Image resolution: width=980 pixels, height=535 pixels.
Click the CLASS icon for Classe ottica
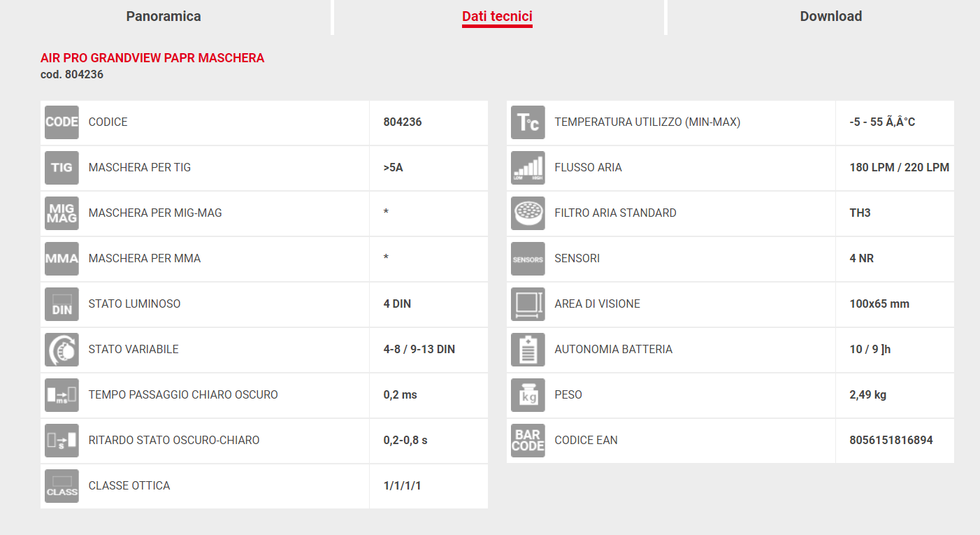tap(62, 486)
